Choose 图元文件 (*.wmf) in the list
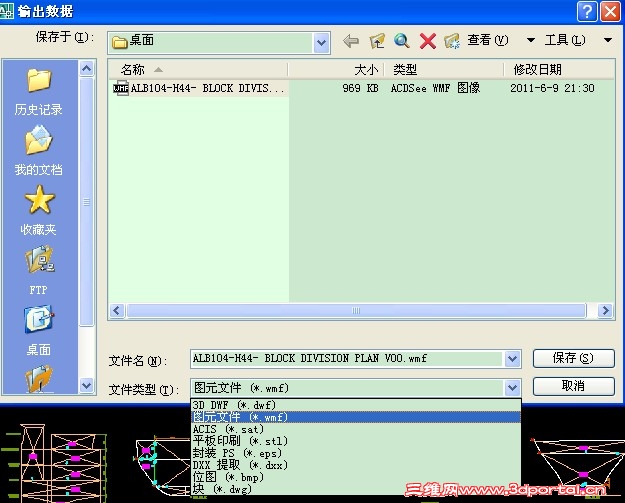 coord(356,417)
